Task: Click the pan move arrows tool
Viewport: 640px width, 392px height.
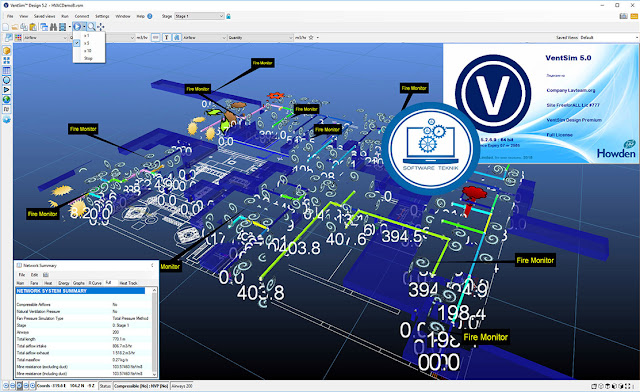Action: 100,27
